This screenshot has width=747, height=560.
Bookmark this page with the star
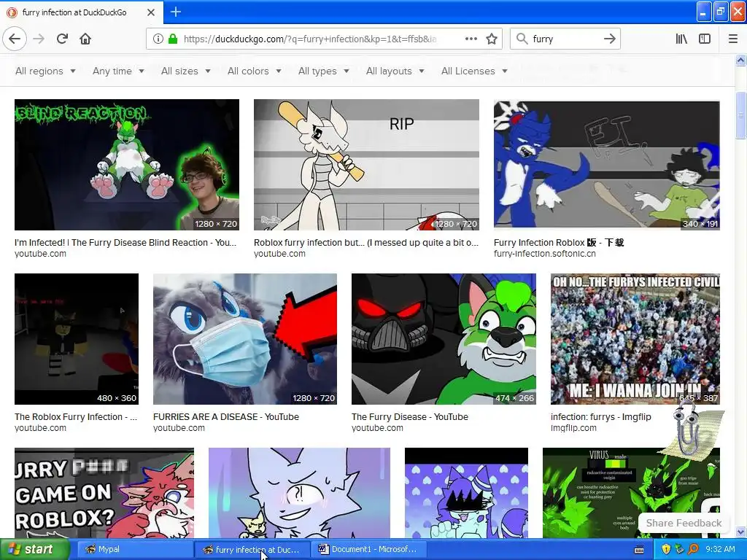[x=492, y=39]
